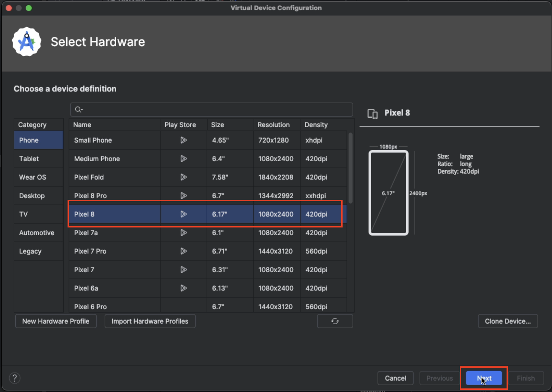Click Play Store icon in Medium Phone row
This screenshot has width=552, height=392.
183,159
